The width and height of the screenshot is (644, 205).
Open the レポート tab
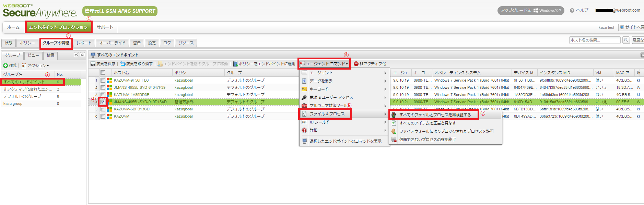point(84,43)
